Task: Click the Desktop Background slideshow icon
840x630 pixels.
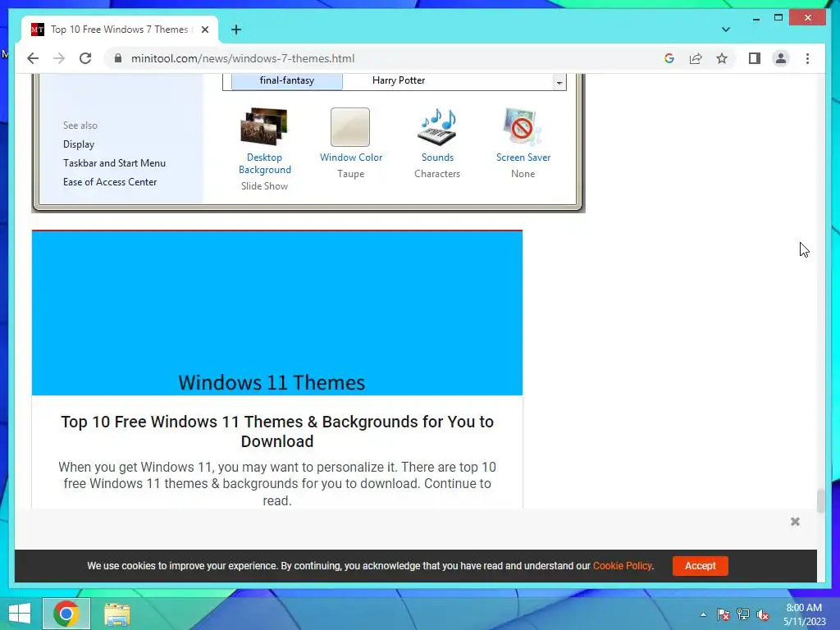Action: pyautogui.click(x=264, y=126)
